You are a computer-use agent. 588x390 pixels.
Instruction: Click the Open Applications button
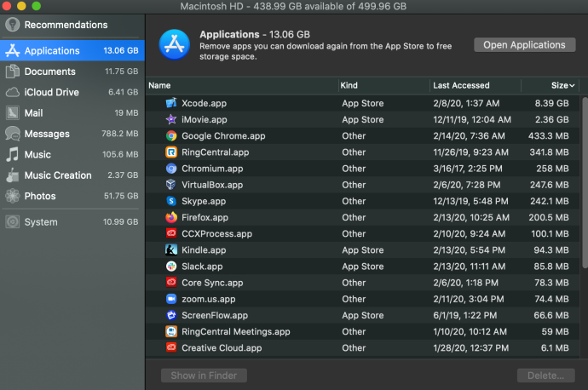point(524,45)
